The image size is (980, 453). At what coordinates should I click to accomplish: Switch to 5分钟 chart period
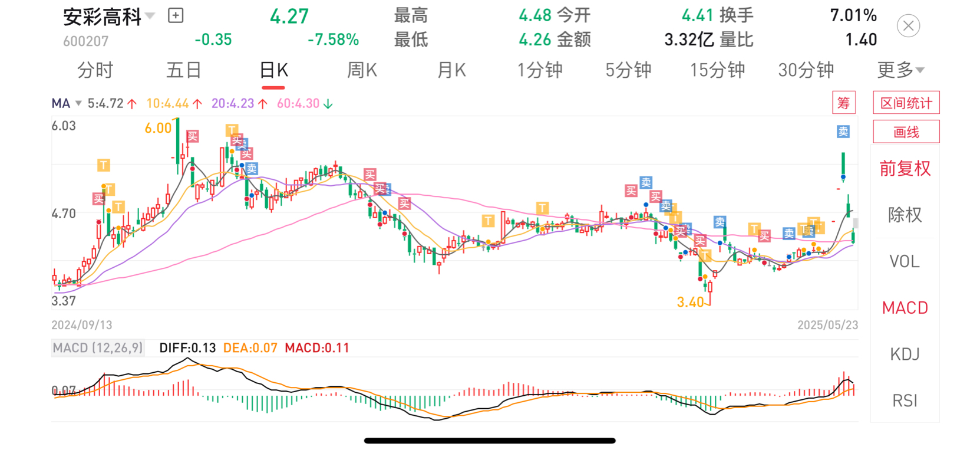click(628, 70)
